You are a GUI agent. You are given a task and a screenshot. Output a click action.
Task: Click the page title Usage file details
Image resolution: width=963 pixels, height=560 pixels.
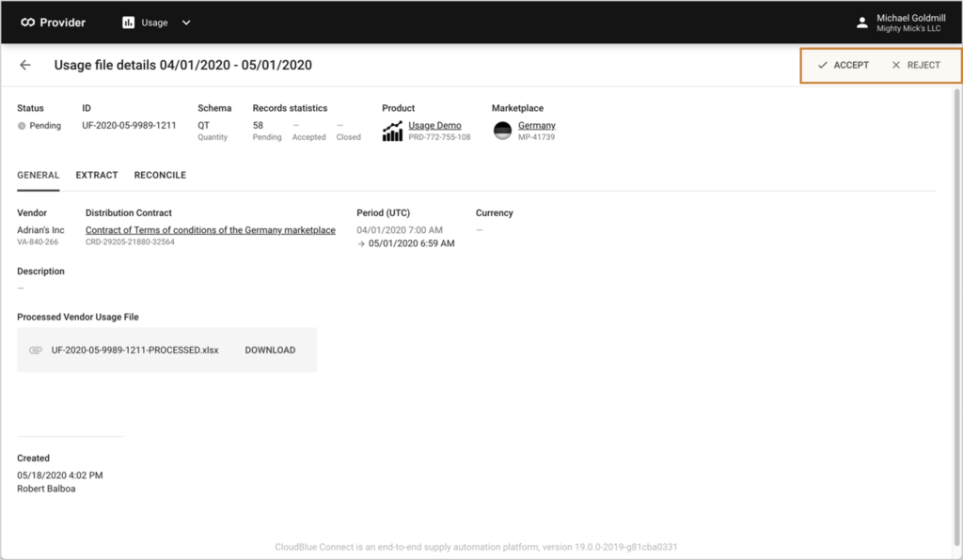183,65
